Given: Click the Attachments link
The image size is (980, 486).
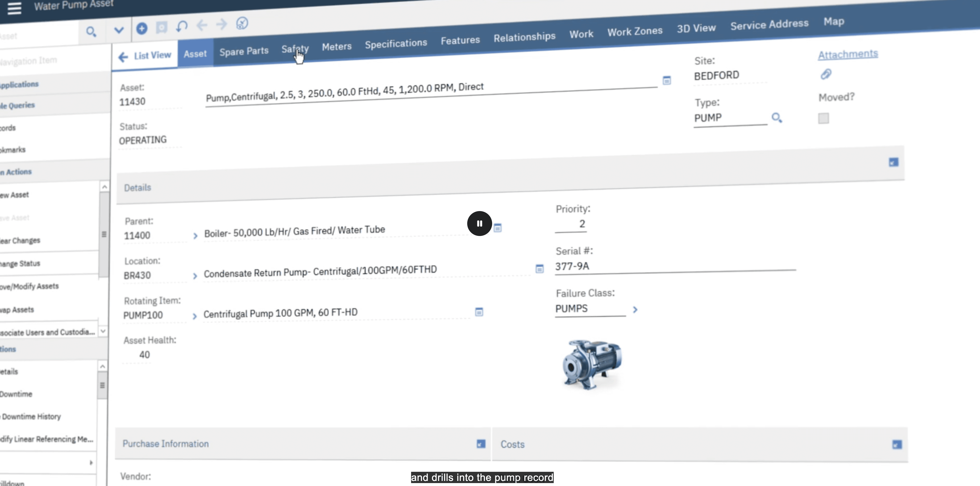Looking at the screenshot, I should coord(848,54).
